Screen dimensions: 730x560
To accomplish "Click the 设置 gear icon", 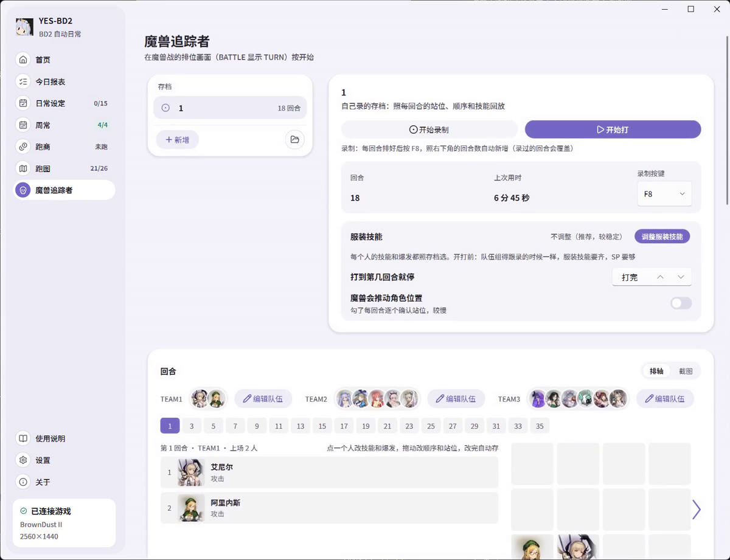I will [x=23, y=460].
